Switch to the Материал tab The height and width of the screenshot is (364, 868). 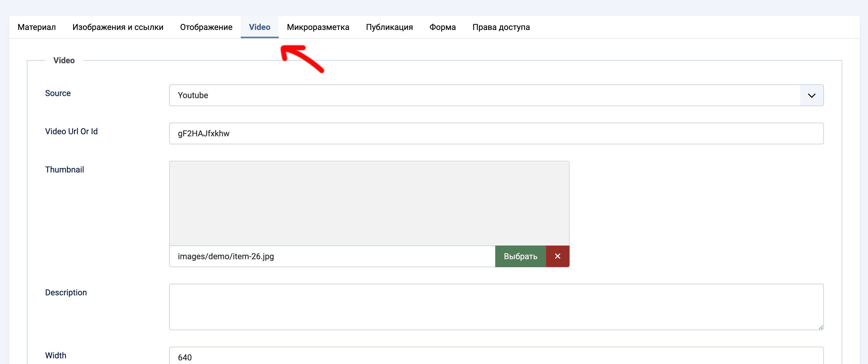pyautogui.click(x=37, y=27)
